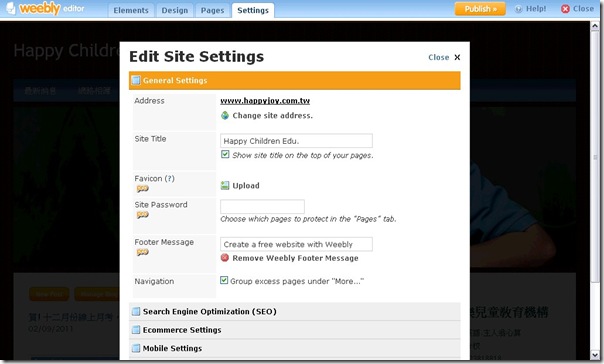Image resolution: width=604 pixels, height=364 pixels.
Task: Click the Address label text
Action: coord(149,101)
